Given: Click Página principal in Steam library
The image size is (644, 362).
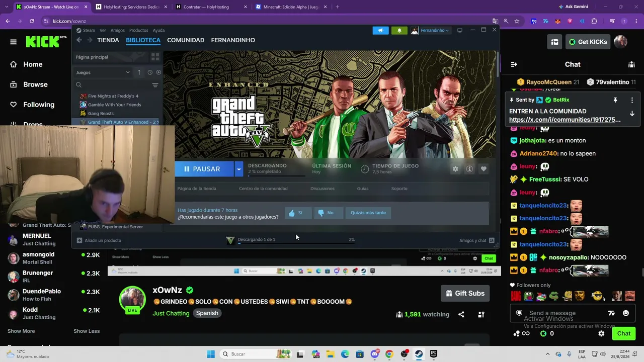Looking at the screenshot, I should point(111,57).
